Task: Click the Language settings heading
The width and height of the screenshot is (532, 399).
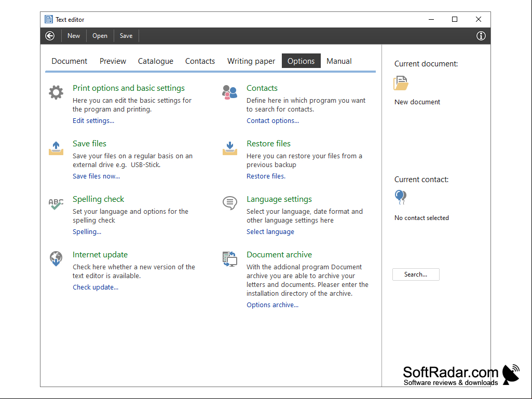Action: click(x=279, y=199)
